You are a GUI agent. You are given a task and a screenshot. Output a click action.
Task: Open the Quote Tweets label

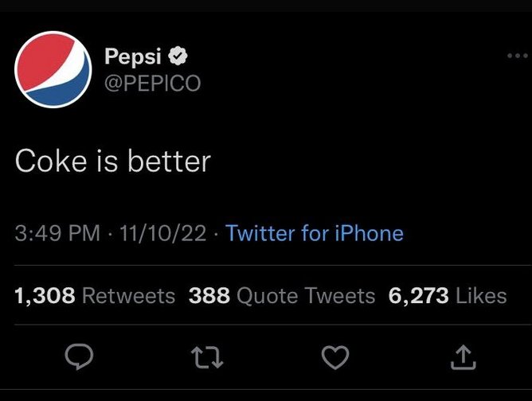[306, 296]
